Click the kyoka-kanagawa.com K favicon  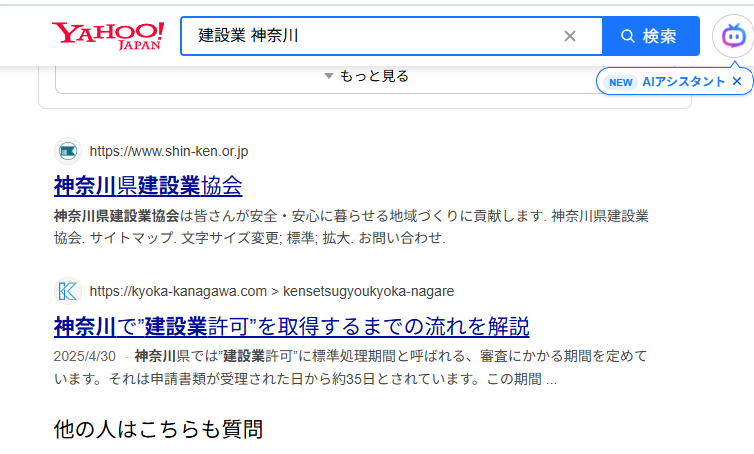pos(68,291)
